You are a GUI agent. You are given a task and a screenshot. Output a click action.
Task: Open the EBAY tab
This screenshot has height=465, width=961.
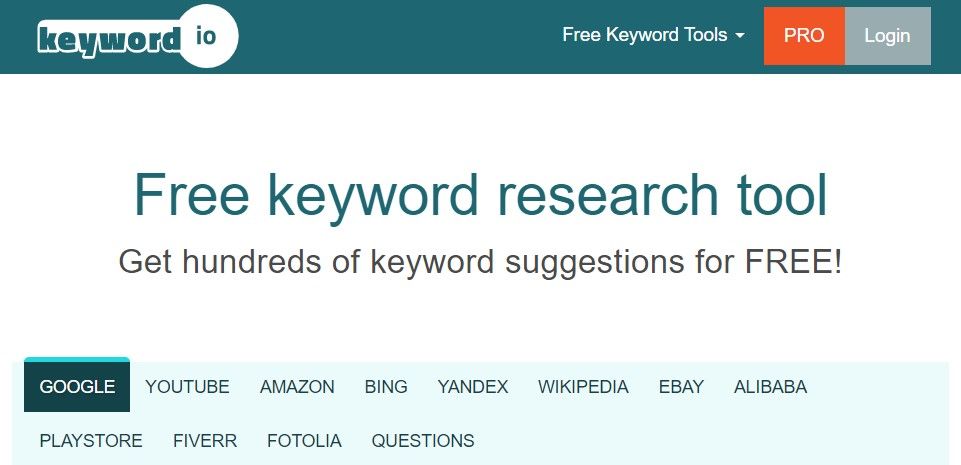click(681, 387)
